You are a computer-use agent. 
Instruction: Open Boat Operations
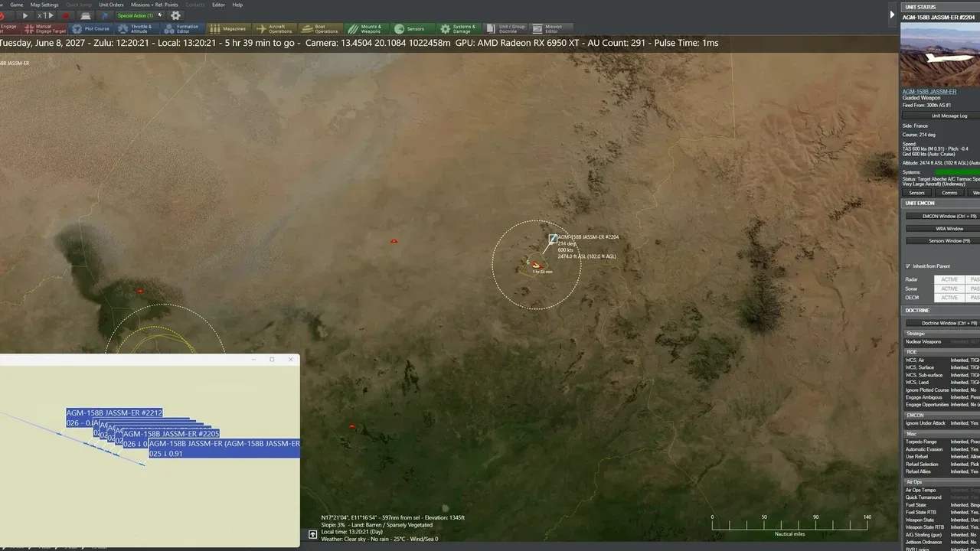[x=320, y=29]
